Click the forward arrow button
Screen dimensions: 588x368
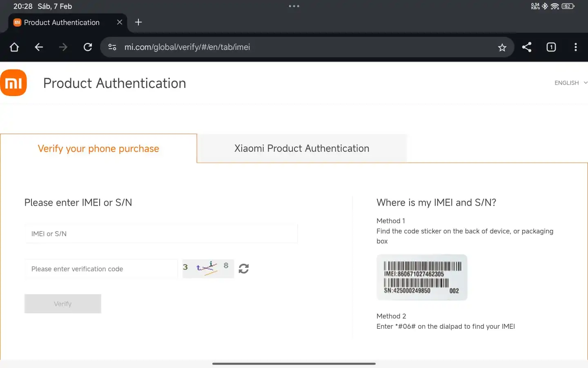tap(63, 47)
